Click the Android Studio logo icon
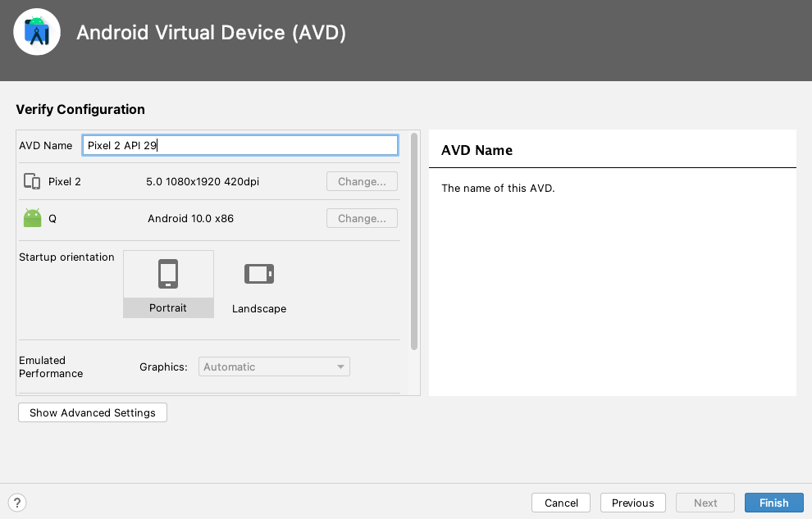 37,32
